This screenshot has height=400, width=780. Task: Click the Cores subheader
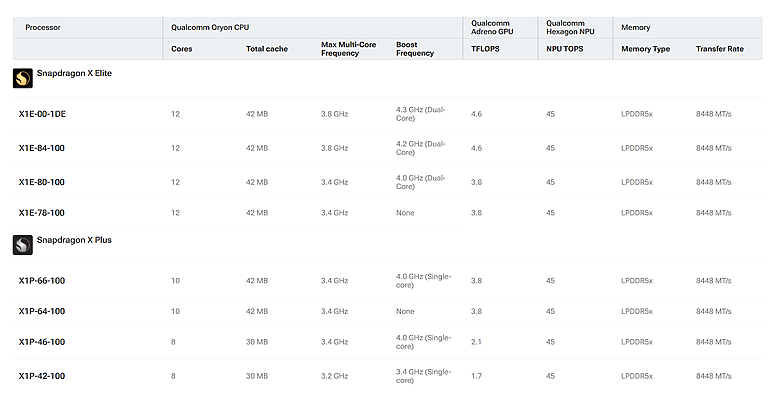click(182, 49)
